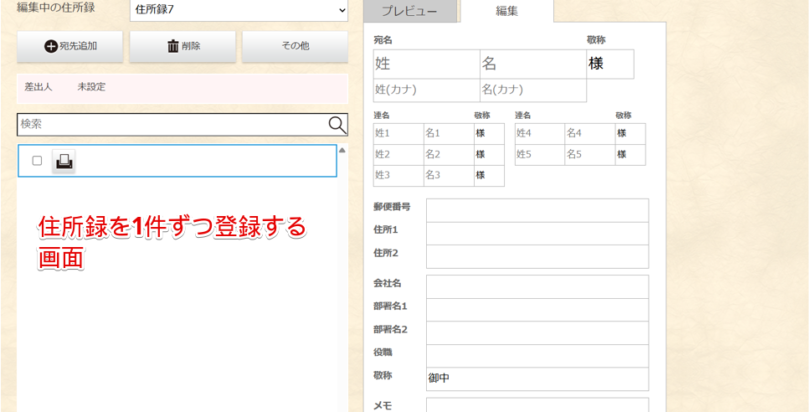
Task: Click the 部署名2 input field
Action: (x=538, y=333)
